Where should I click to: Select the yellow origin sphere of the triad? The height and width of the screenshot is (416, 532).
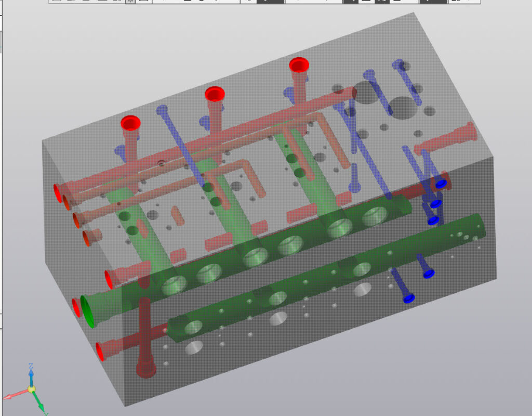pyautogui.click(x=32, y=389)
